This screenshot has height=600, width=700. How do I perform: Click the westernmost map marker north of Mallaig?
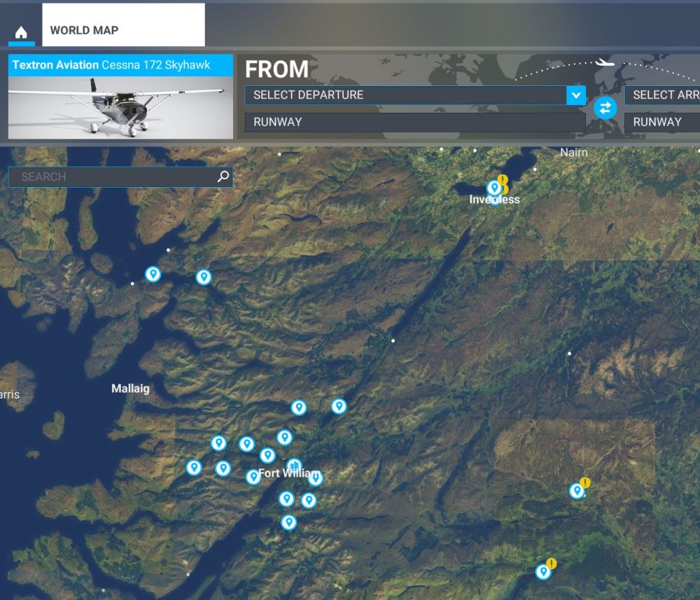(153, 274)
